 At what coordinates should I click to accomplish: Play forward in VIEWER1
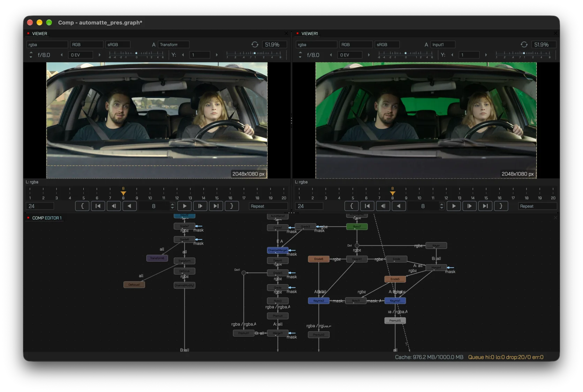coord(454,206)
